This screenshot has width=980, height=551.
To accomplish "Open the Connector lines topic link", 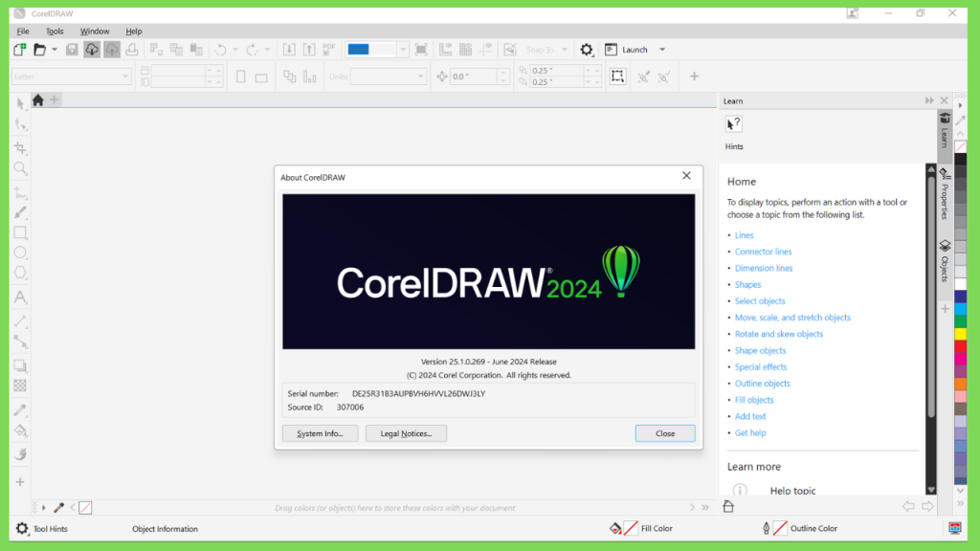I will pos(763,252).
